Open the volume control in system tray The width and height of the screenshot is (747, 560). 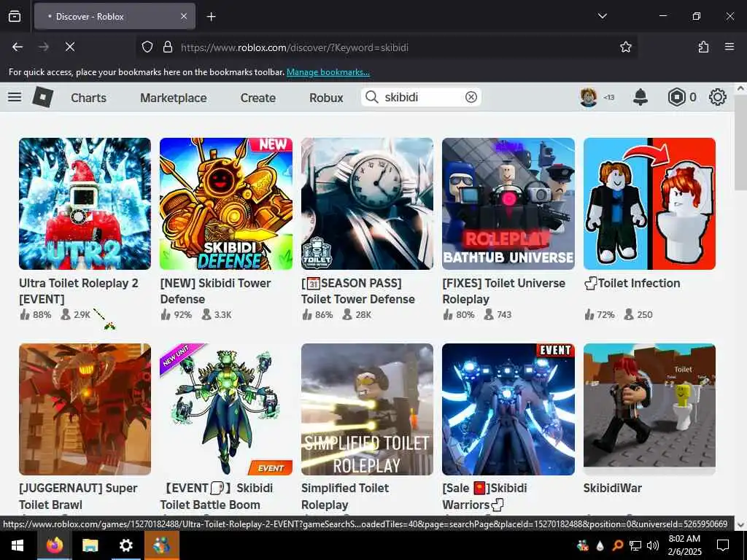(653, 545)
